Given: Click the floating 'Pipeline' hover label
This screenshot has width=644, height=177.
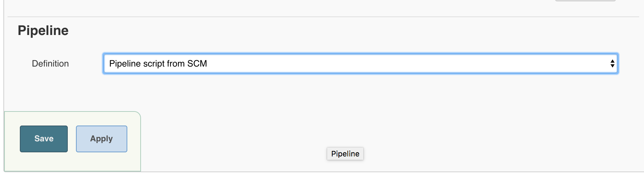Looking at the screenshot, I should coord(345,154).
